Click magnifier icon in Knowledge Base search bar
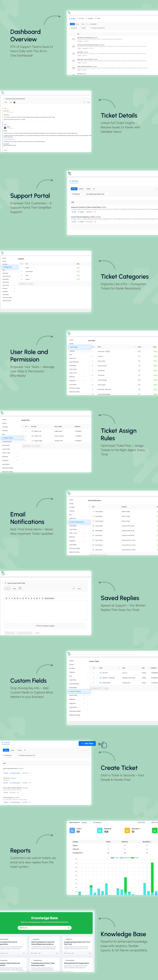The image size is (158, 980). (68, 927)
